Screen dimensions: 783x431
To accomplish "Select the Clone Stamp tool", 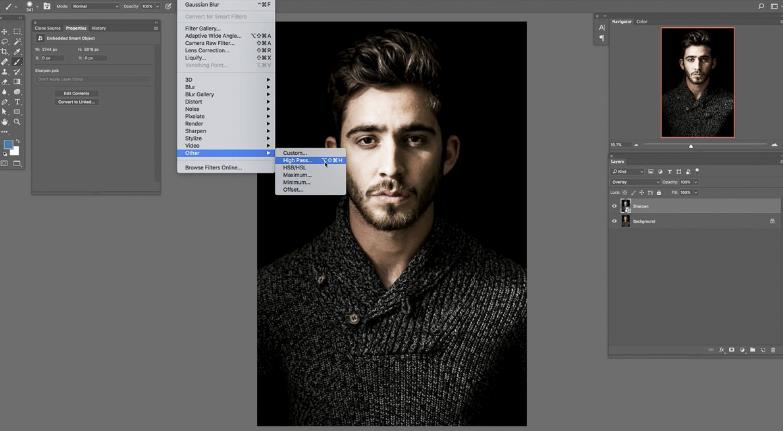I will (4, 72).
